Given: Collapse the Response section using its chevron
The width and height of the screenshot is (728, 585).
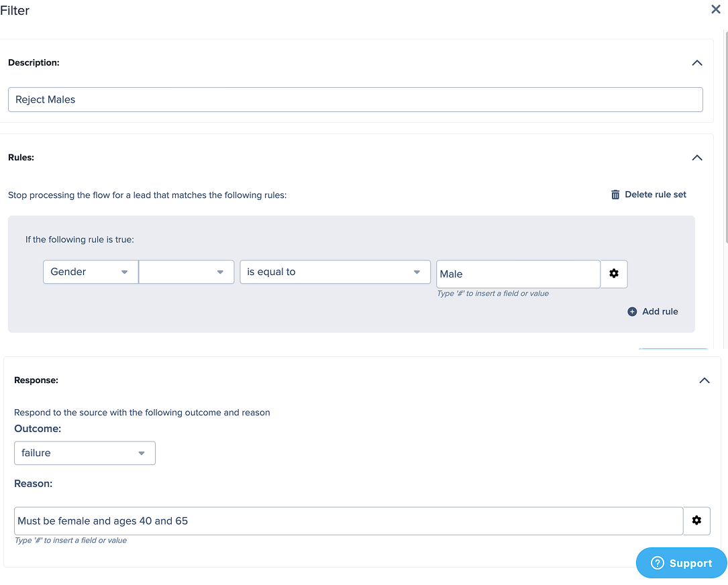Looking at the screenshot, I should click(x=704, y=380).
